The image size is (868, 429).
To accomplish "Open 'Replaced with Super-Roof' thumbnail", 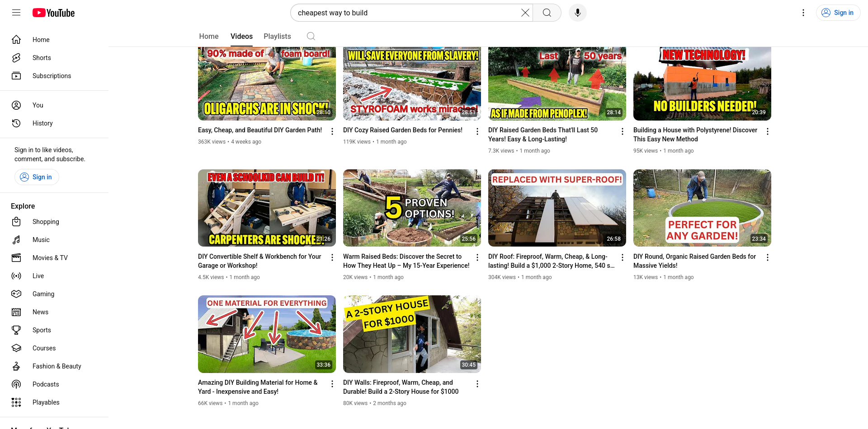I will [x=557, y=208].
